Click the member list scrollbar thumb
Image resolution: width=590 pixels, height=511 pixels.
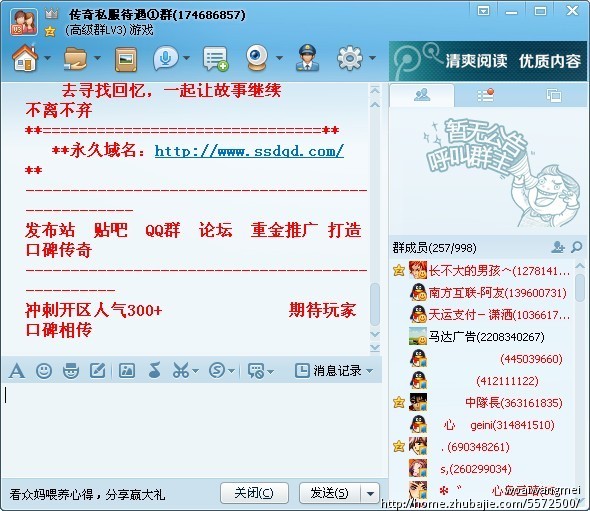[x=580, y=287]
